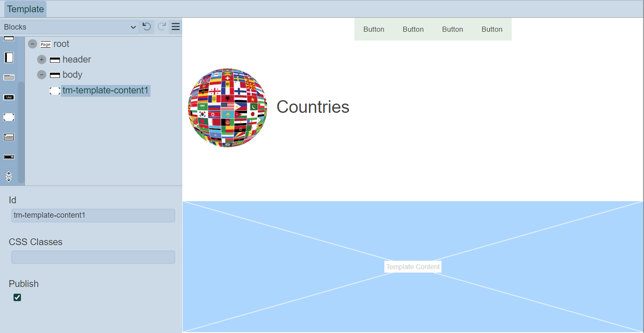644x333 pixels.
Task: Pick the gray tabbed container block icon
Action: (9, 77)
